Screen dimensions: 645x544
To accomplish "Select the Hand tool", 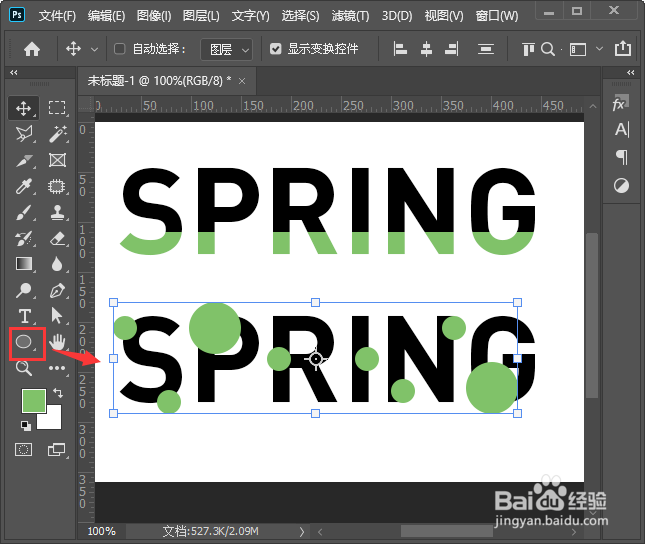I will point(57,342).
